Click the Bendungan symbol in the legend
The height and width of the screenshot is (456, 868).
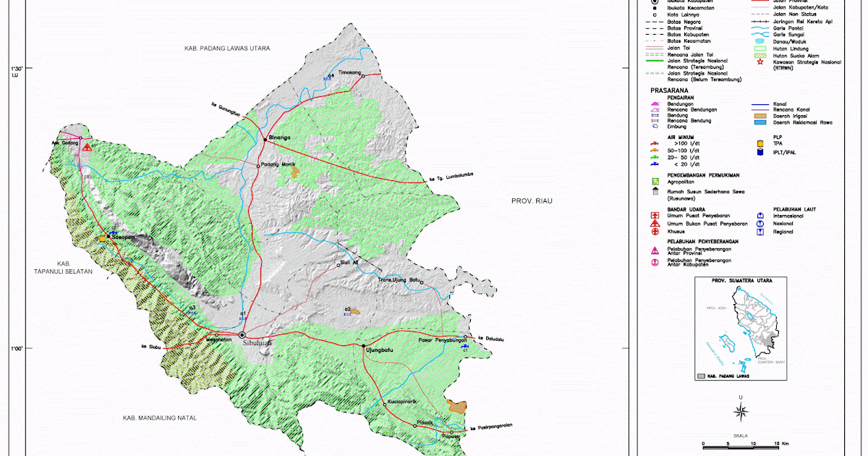click(655, 104)
